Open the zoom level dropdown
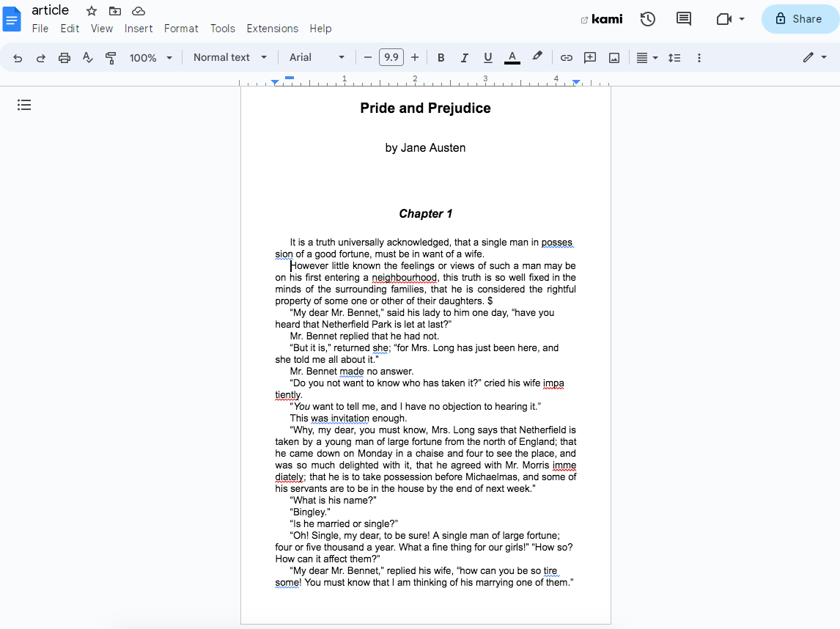This screenshot has width=840, height=629. click(x=150, y=57)
